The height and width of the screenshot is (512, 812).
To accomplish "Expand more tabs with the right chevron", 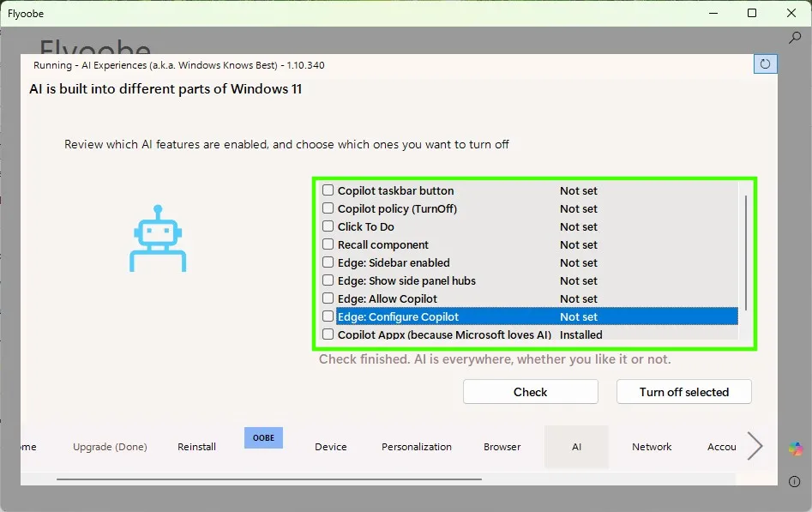I will coord(755,445).
